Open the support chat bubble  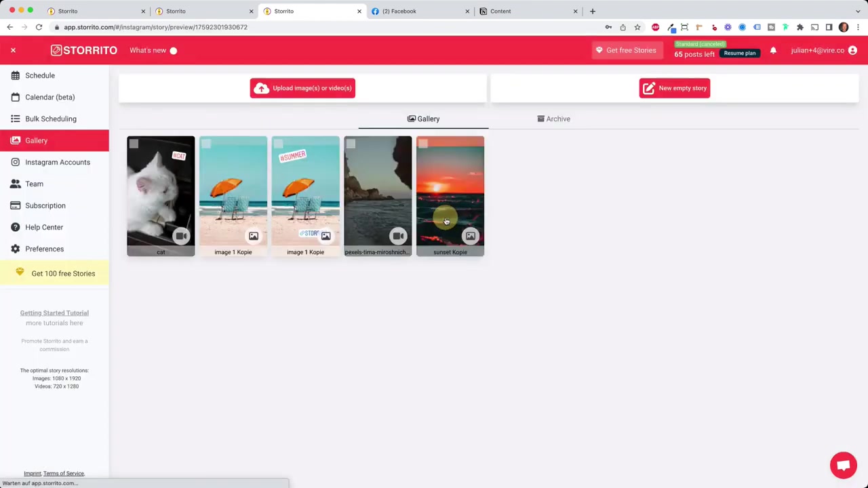pyautogui.click(x=844, y=465)
